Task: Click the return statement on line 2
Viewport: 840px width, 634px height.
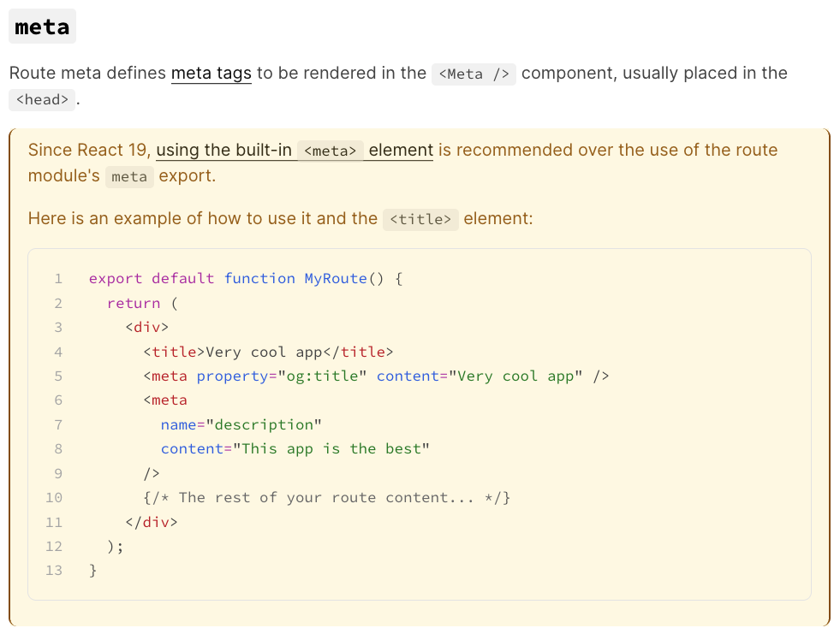Action: tap(134, 303)
